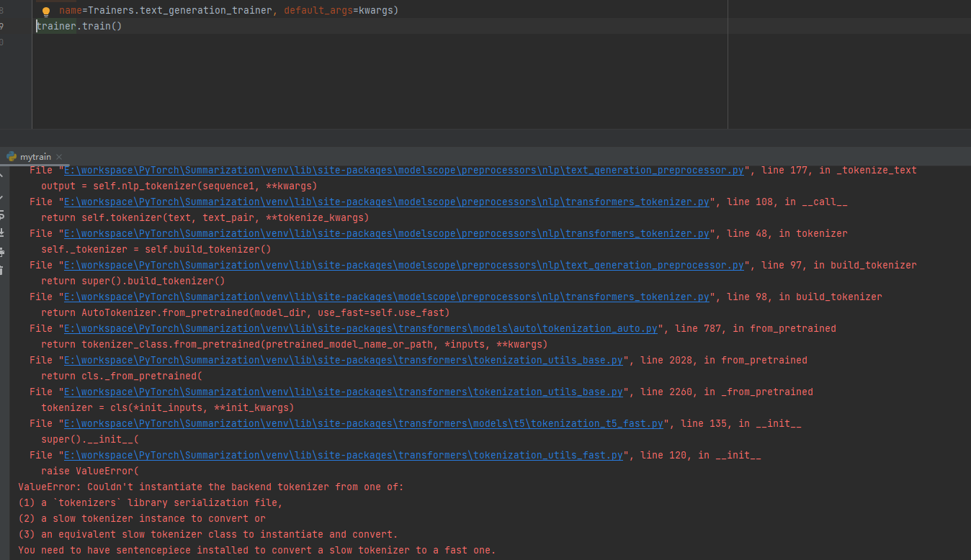Click 'super().__init__(' console line
Viewport: 971px width, 560px height.
90,440
